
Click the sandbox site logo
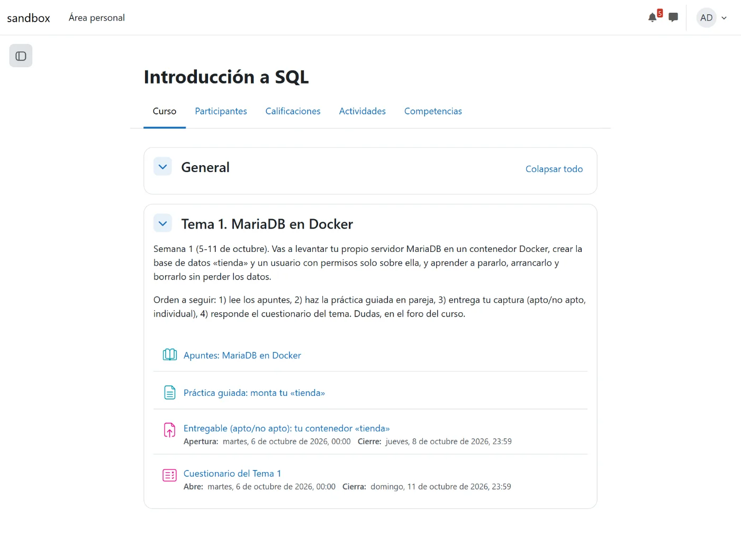pyautogui.click(x=29, y=18)
